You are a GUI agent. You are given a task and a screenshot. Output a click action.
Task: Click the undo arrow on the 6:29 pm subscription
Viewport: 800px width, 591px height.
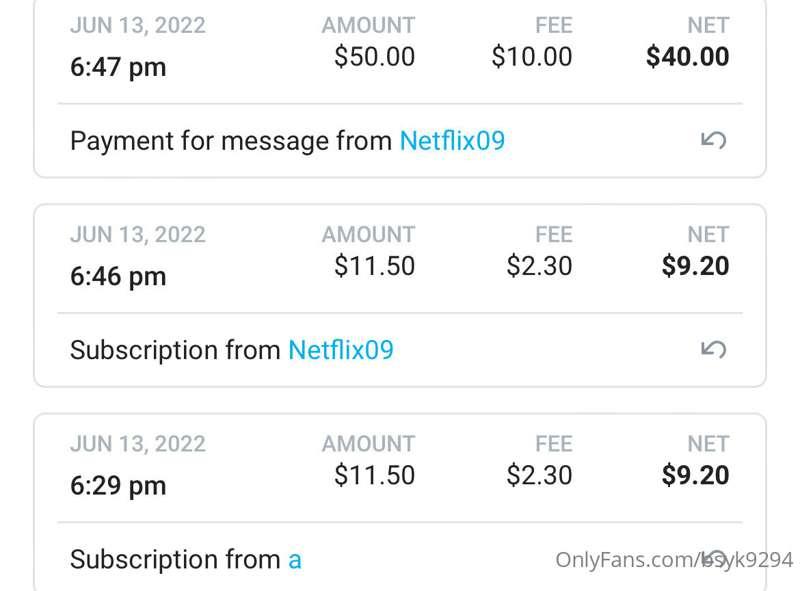click(x=713, y=558)
